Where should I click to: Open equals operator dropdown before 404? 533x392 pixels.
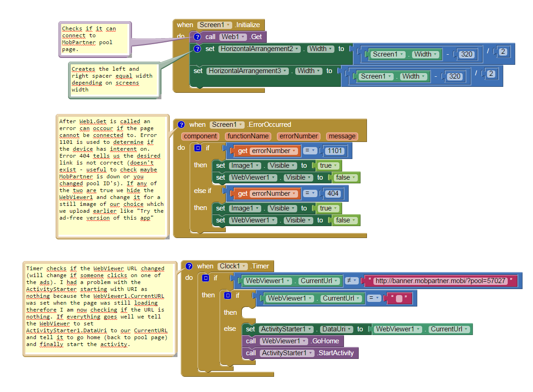point(309,193)
